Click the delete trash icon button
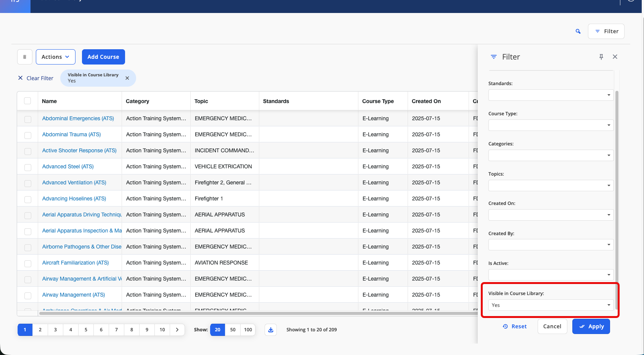This screenshot has height=355, width=644. tap(25, 57)
